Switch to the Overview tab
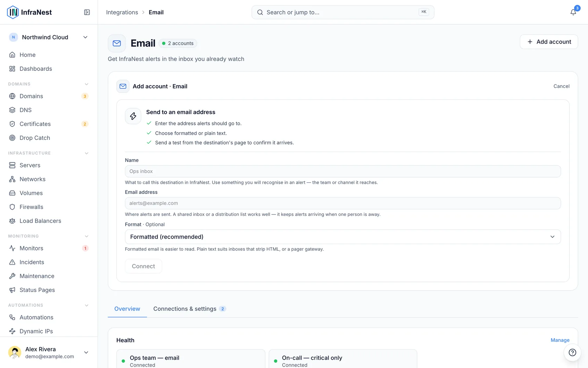 pos(127,309)
